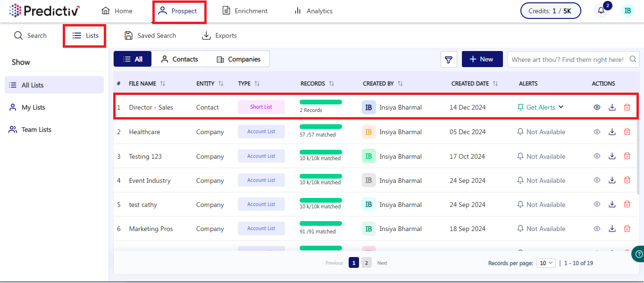This screenshot has height=283, width=644.
Task: Select the All filter tab
Action: (133, 59)
